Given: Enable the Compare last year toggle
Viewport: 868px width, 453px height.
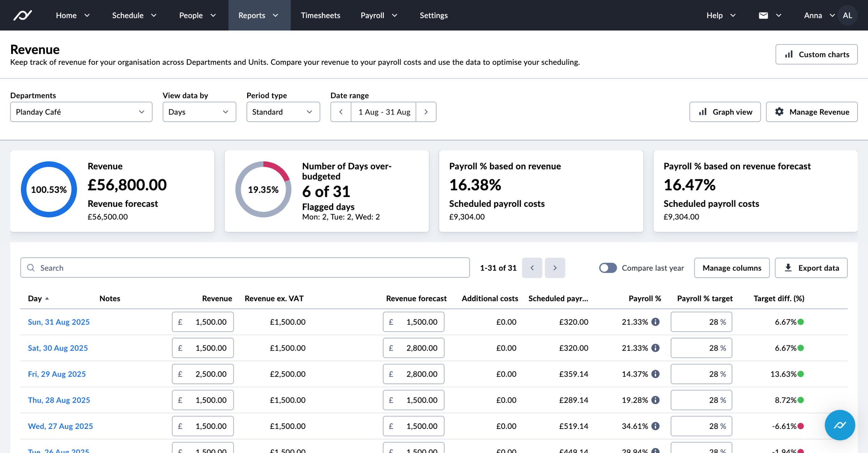Looking at the screenshot, I should (608, 268).
